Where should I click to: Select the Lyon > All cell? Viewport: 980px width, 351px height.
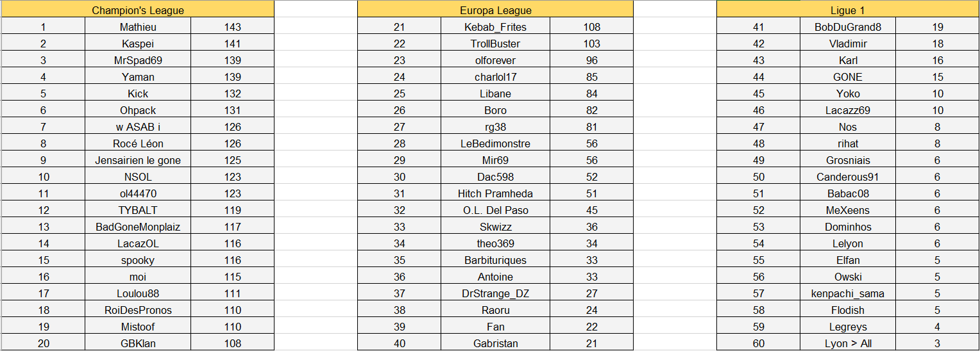(x=848, y=343)
